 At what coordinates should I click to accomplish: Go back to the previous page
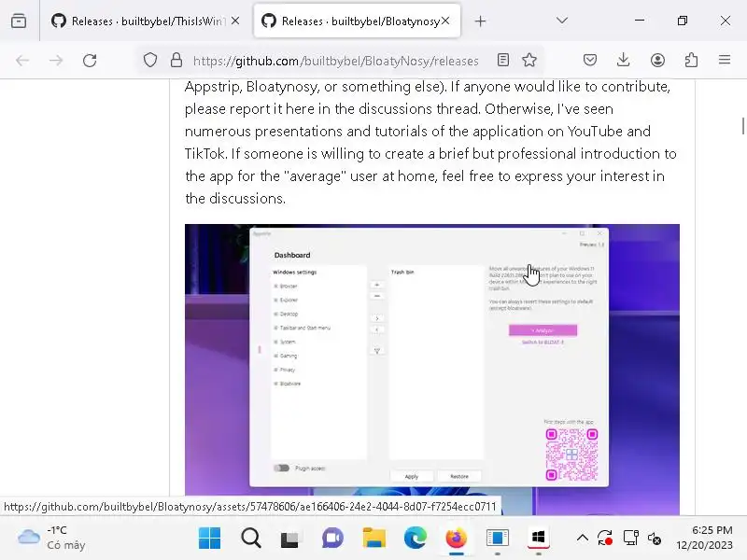point(22,61)
